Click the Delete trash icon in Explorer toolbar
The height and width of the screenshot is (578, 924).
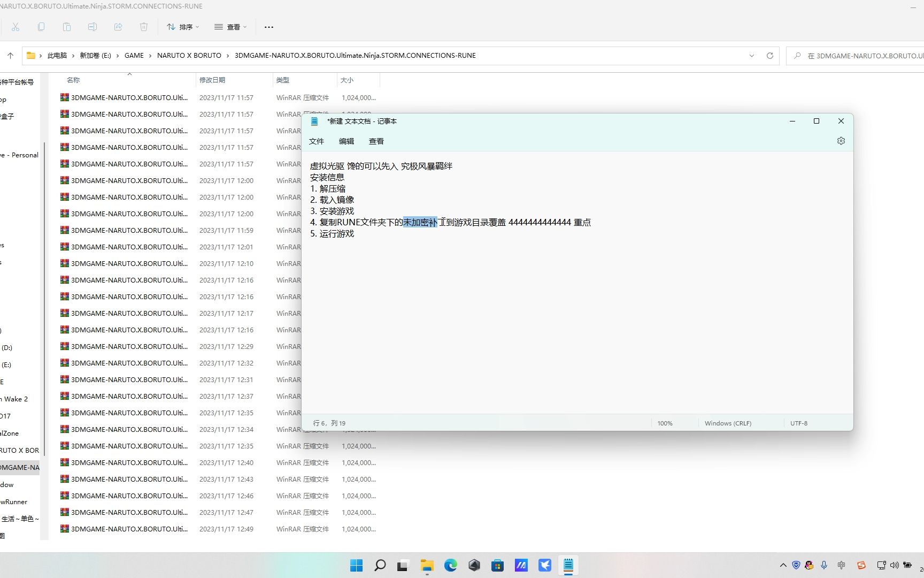click(x=144, y=27)
